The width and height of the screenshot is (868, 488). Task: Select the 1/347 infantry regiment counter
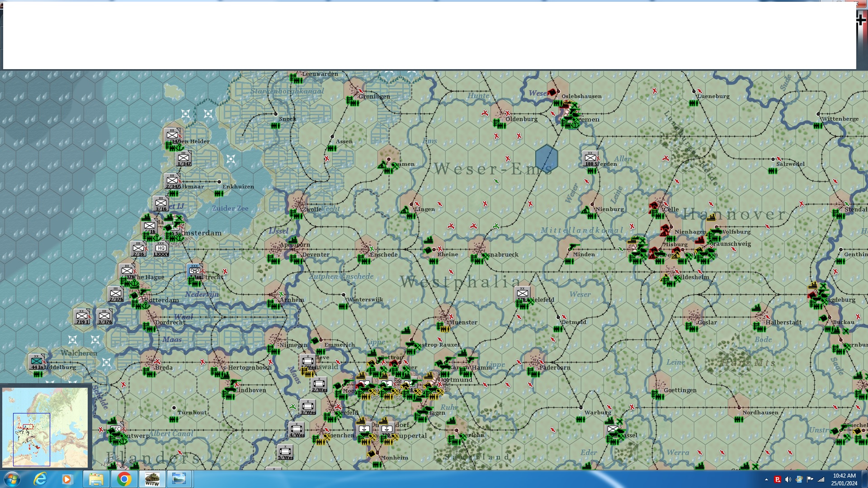coord(184,159)
